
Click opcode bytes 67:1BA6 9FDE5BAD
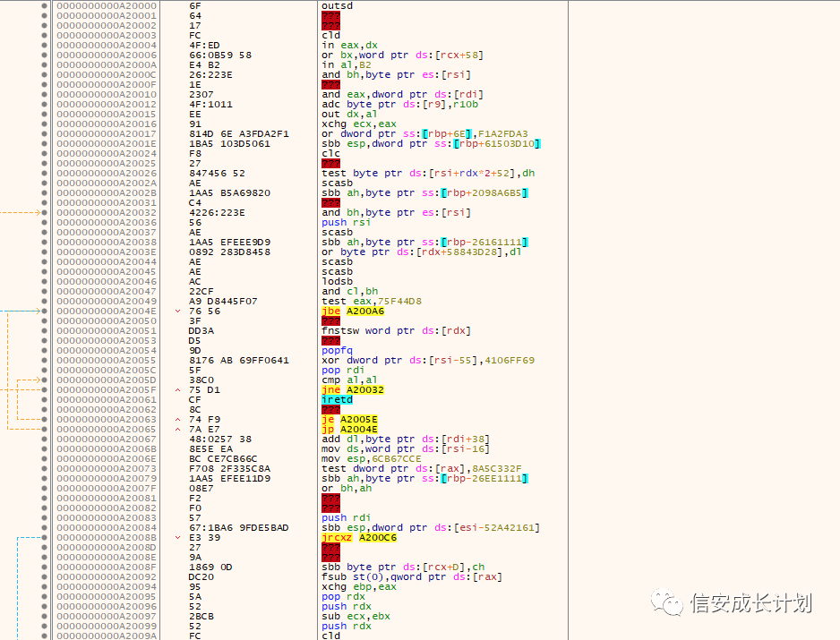[x=239, y=528]
